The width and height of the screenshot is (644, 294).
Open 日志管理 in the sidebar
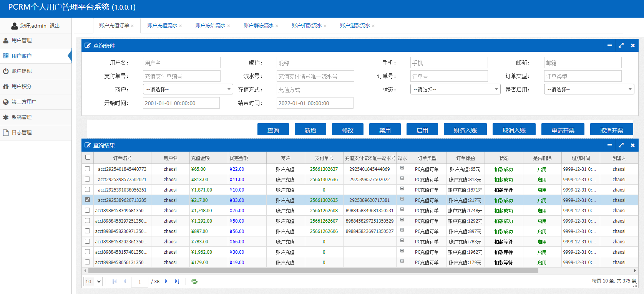[22, 132]
